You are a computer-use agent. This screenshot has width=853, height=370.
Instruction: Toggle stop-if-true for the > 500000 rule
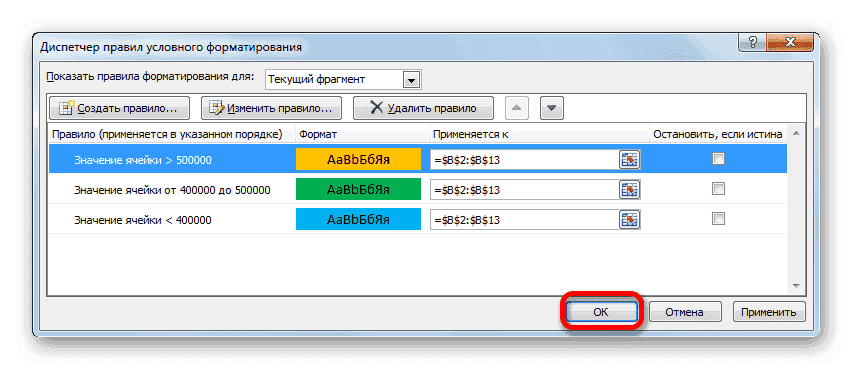719,159
